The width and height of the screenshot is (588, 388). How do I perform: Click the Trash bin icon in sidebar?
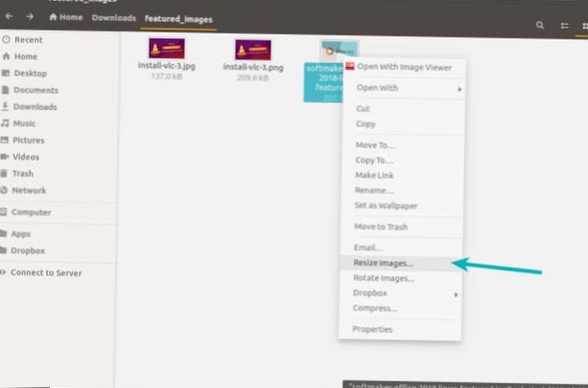(4, 174)
